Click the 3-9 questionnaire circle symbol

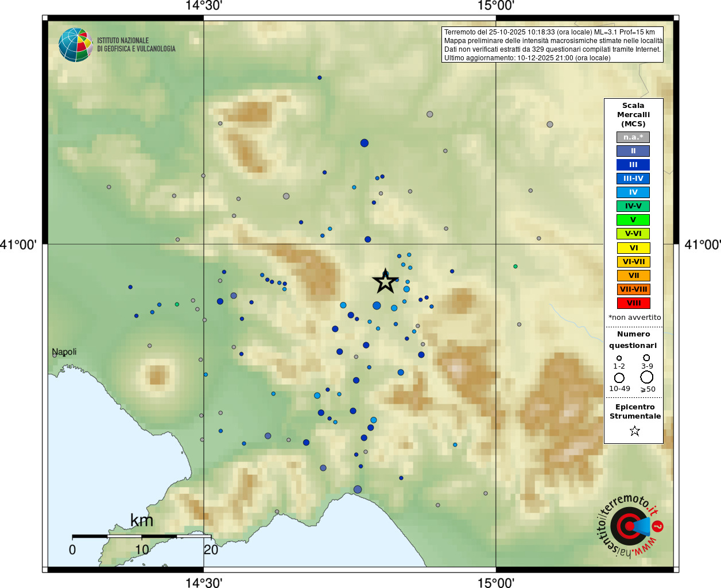coord(646,358)
